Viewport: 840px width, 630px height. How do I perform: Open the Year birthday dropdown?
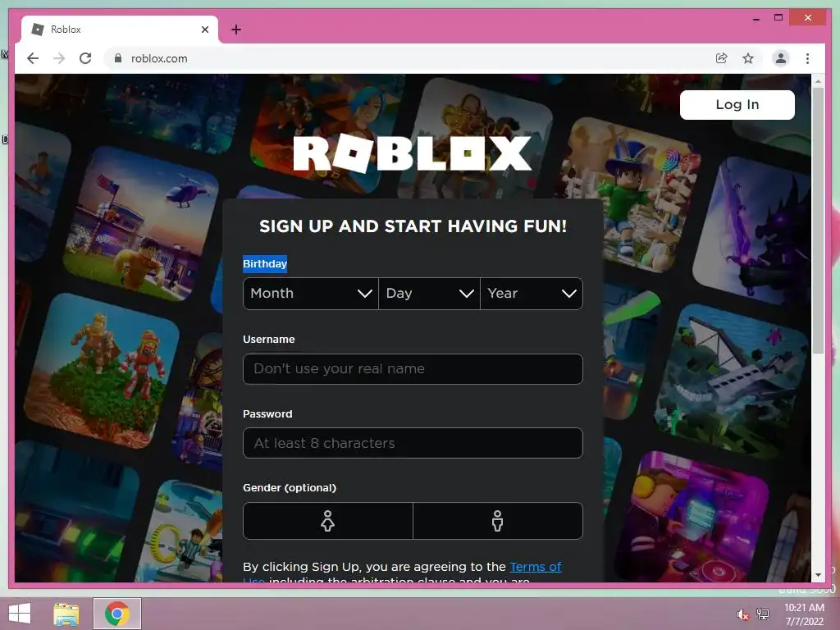(x=532, y=294)
